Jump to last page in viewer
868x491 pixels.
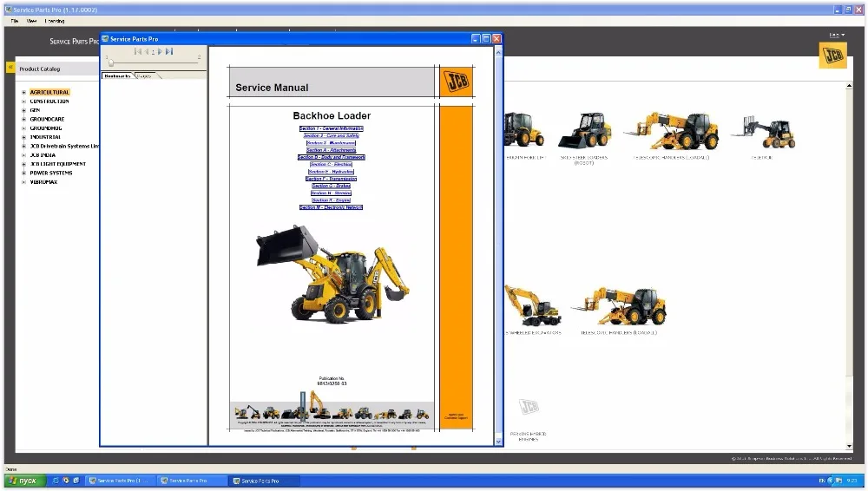coord(169,51)
